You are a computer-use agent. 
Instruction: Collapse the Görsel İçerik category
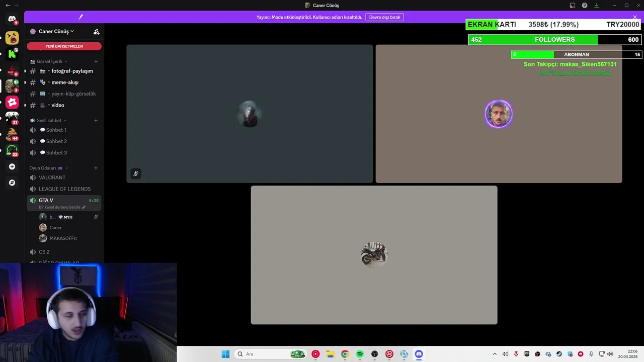pyautogui.click(x=49, y=61)
